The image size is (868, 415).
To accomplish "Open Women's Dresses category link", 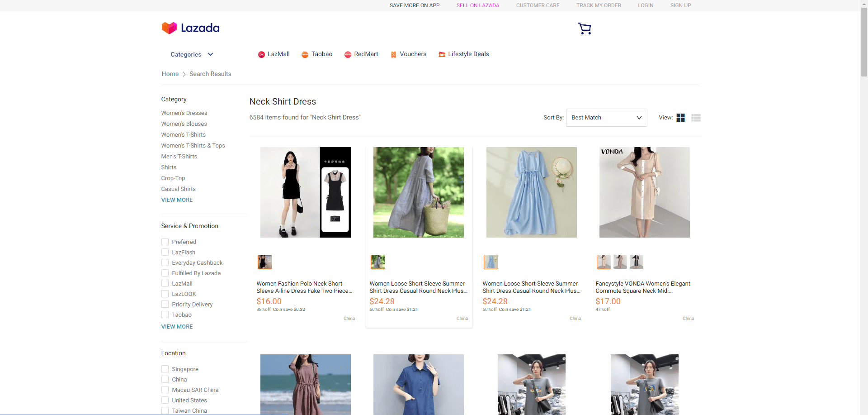I will (184, 113).
